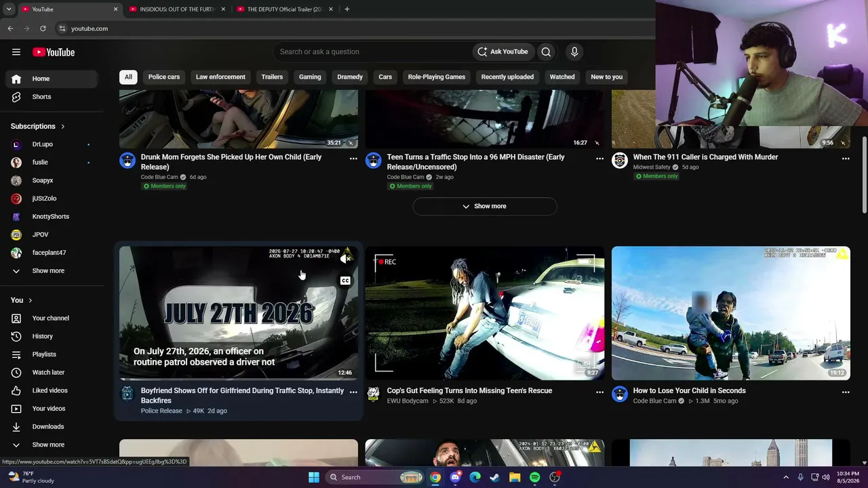868x488 pixels.
Task: Start voice search with microphone icon
Action: (x=574, y=52)
